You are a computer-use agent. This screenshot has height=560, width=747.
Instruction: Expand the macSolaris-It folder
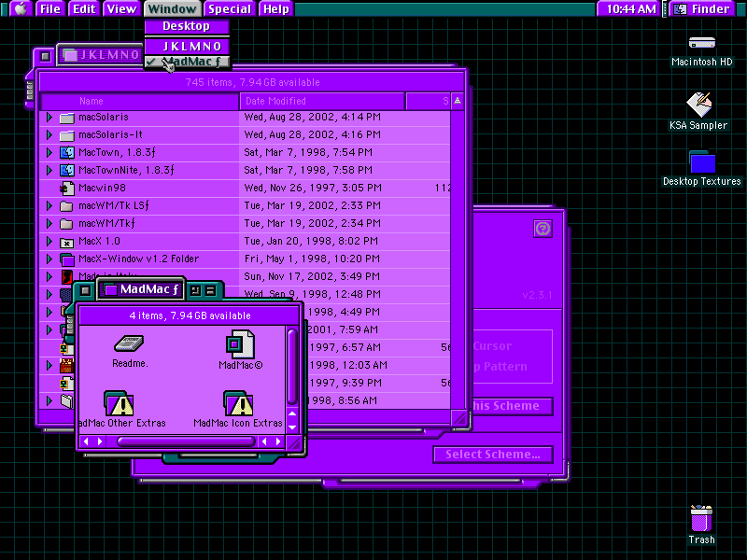point(49,134)
